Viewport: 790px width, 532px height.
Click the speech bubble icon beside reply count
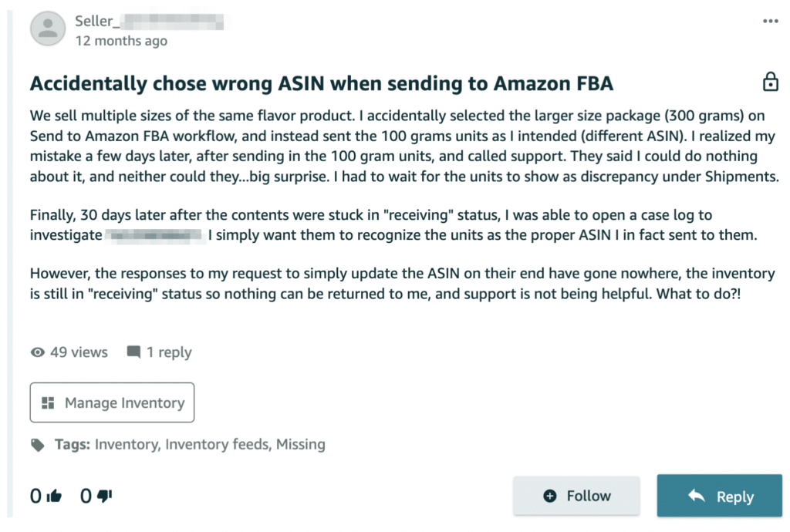point(133,352)
